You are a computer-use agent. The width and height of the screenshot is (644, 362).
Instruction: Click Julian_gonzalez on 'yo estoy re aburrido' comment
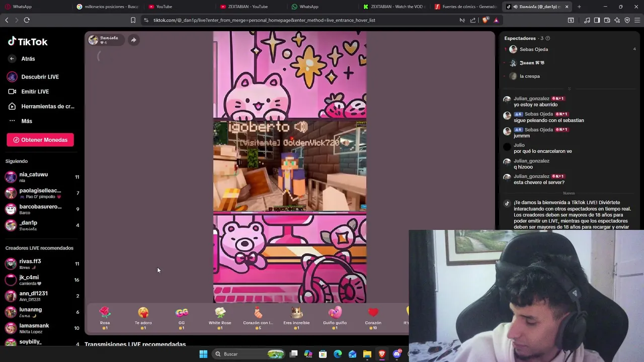(x=531, y=99)
